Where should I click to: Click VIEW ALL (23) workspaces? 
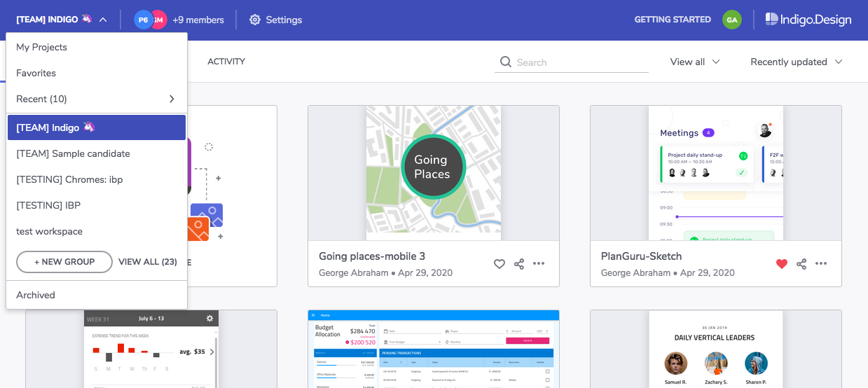pyautogui.click(x=148, y=262)
